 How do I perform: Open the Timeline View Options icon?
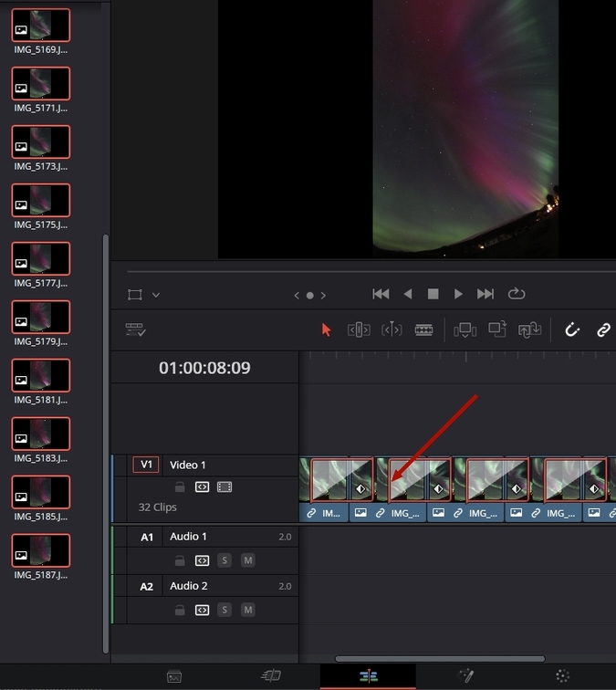[x=136, y=330]
